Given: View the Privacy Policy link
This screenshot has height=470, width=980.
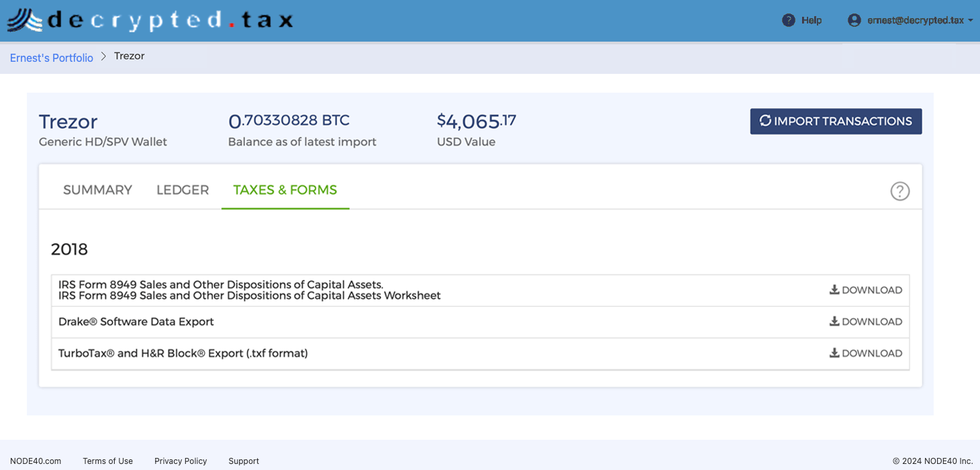Looking at the screenshot, I should point(181,461).
